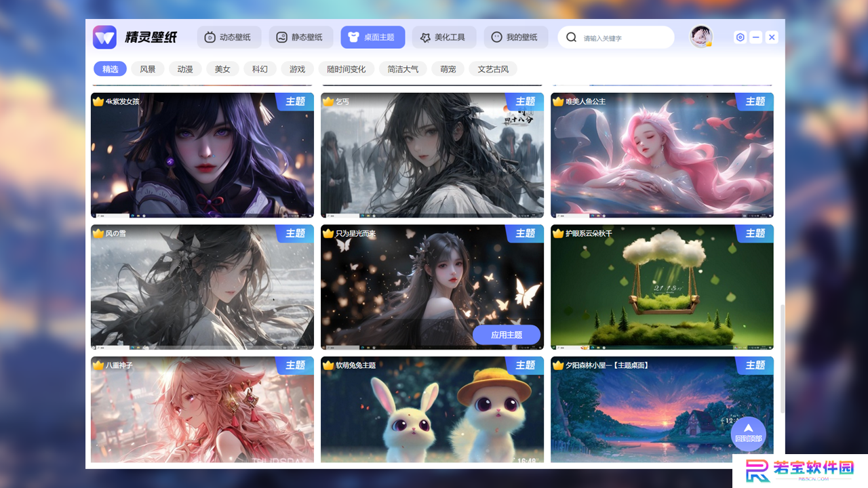Click the crown icon on 4k紫发女孩
The width and height of the screenshot is (868, 488).
coord(98,102)
